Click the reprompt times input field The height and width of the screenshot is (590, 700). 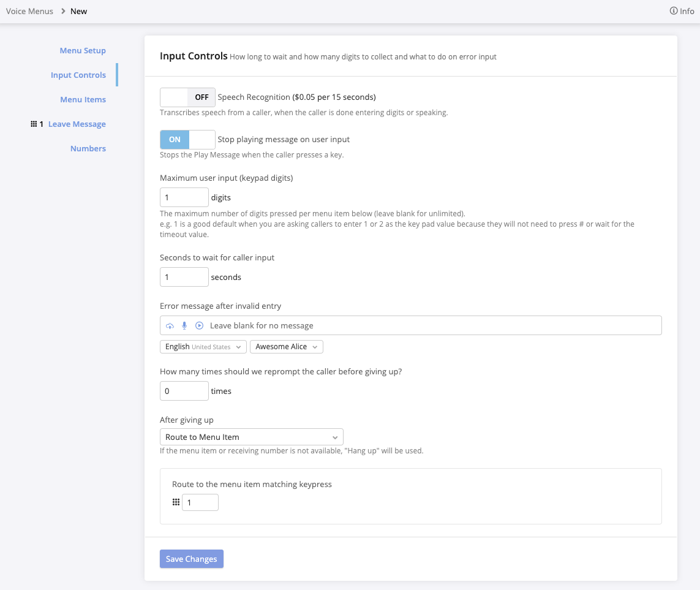(x=184, y=391)
